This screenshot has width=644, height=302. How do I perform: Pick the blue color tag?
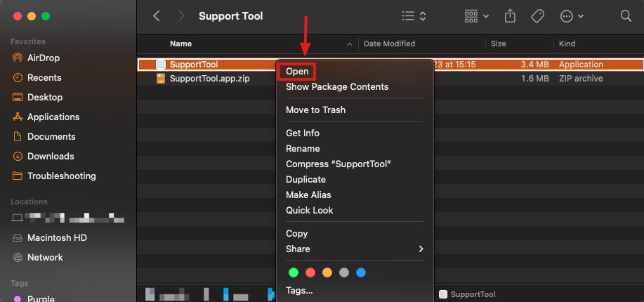(x=361, y=272)
